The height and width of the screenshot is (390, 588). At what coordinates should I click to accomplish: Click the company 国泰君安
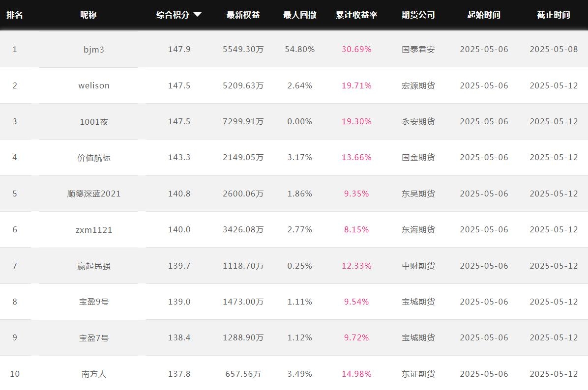[x=418, y=50]
